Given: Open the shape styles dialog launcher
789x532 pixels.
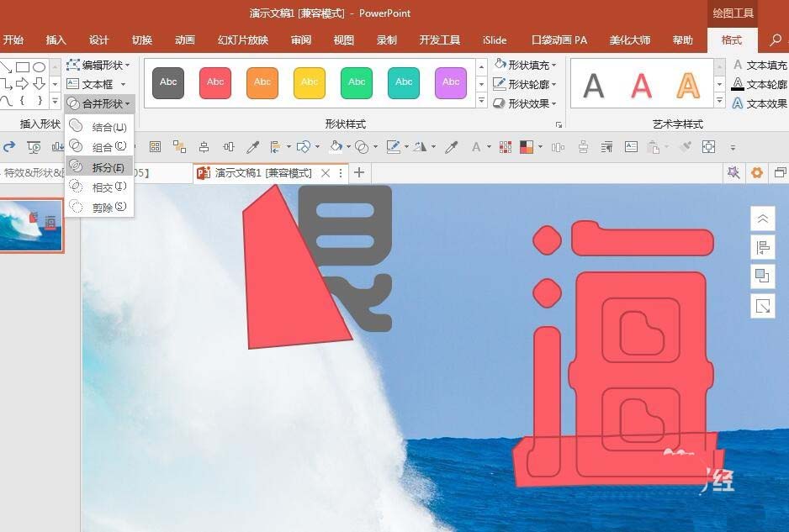Looking at the screenshot, I should click(559, 124).
